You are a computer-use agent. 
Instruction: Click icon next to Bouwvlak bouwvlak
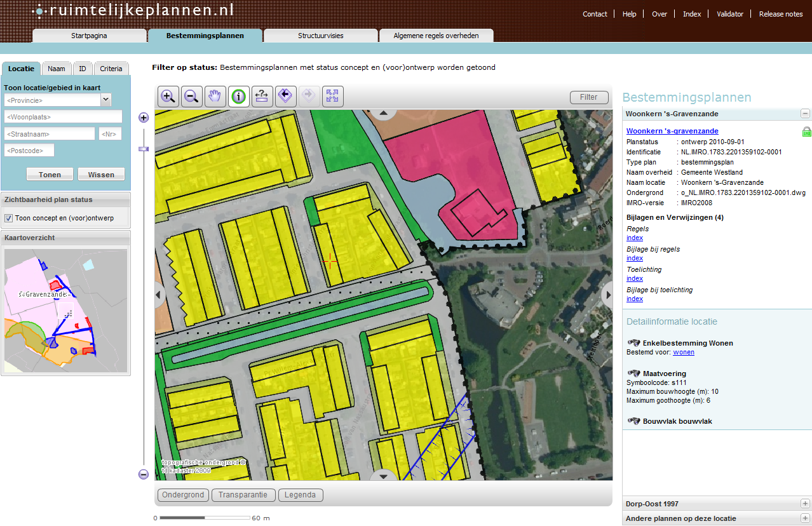[633, 421]
